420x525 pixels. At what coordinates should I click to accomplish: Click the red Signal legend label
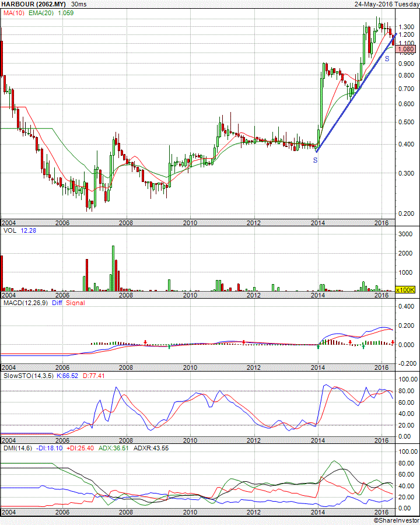(75, 303)
